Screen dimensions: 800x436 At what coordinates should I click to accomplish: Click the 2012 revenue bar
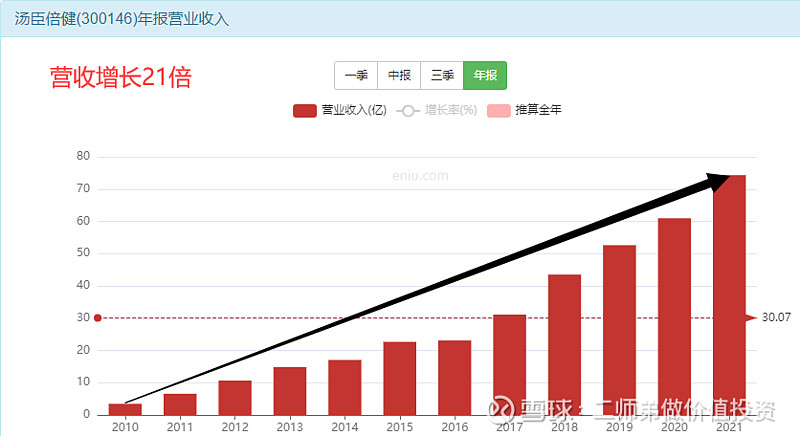tap(235, 397)
